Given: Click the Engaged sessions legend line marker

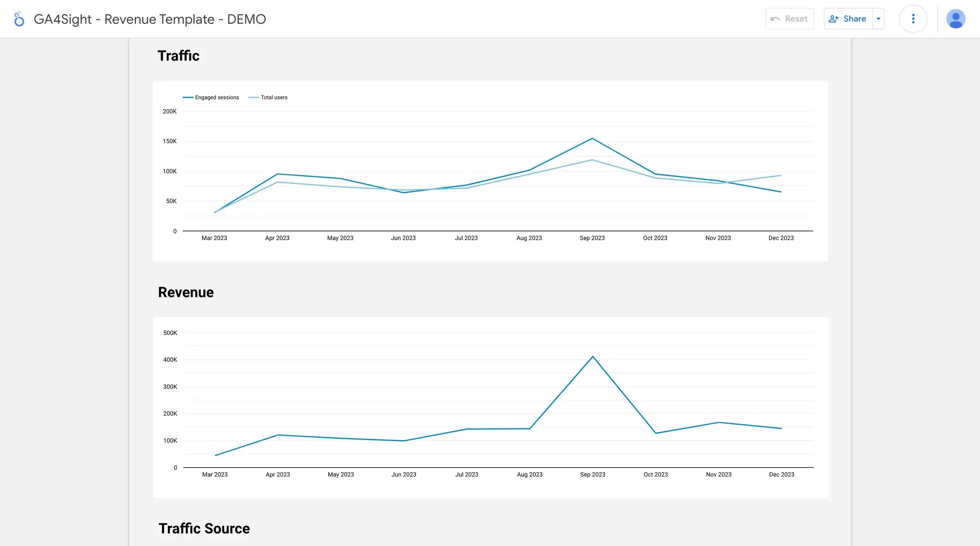Looking at the screenshot, I should (188, 97).
